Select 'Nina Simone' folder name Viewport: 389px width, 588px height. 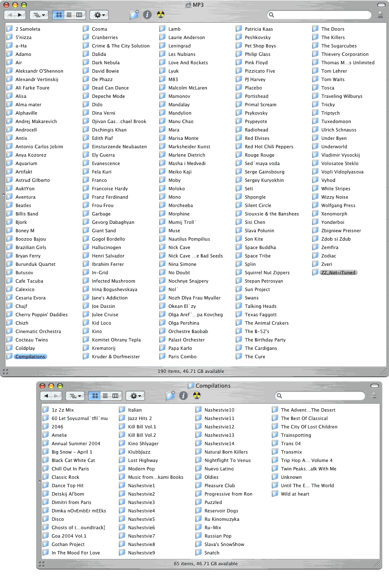pyautogui.click(x=182, y=264)
